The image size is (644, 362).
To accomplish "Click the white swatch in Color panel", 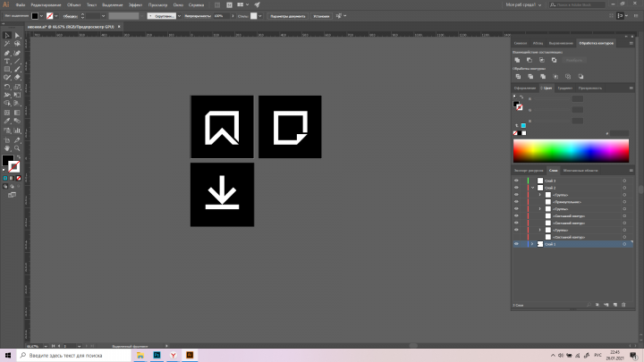I will 523,133.
